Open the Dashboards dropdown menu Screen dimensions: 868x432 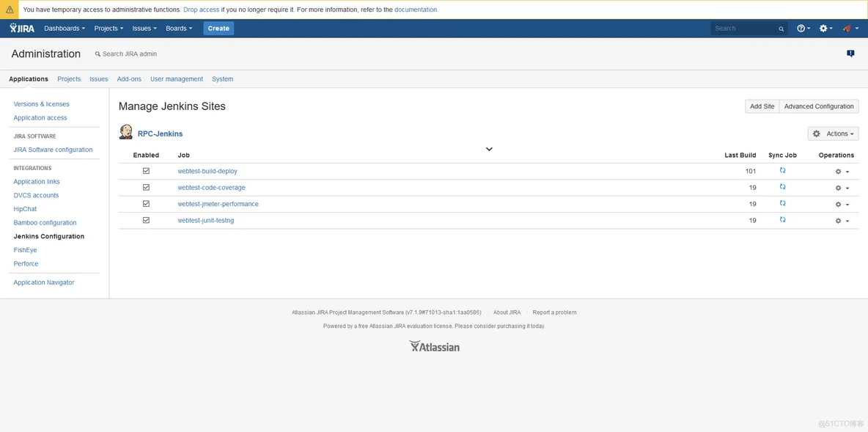pos(65,29)
